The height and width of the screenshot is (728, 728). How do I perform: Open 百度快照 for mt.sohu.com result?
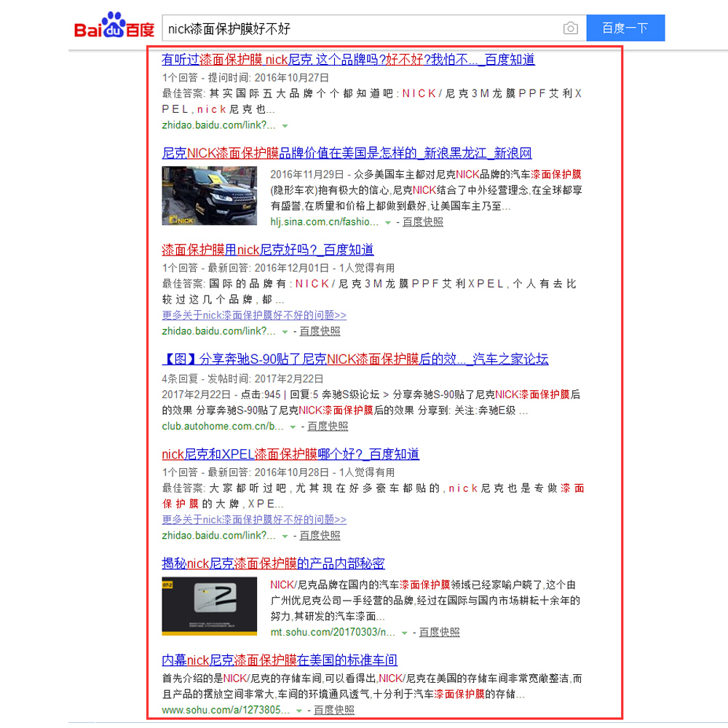tap(439, 633)
